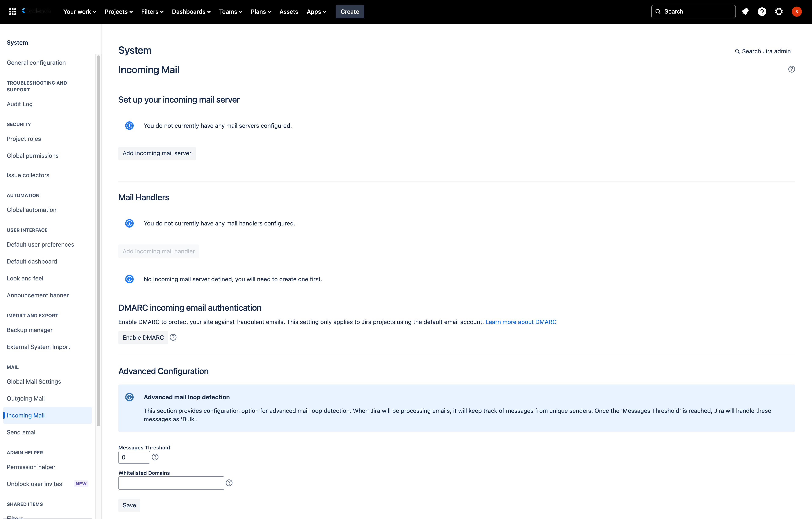Open Learn more about DMARC link
The height and width of the screenshot is (519, 812).
521,322
